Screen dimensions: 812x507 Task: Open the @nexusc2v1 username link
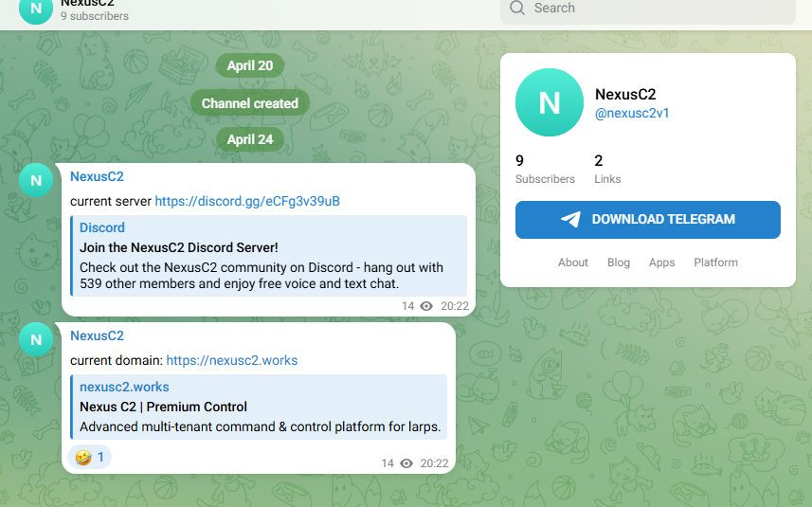coord(632,113)
